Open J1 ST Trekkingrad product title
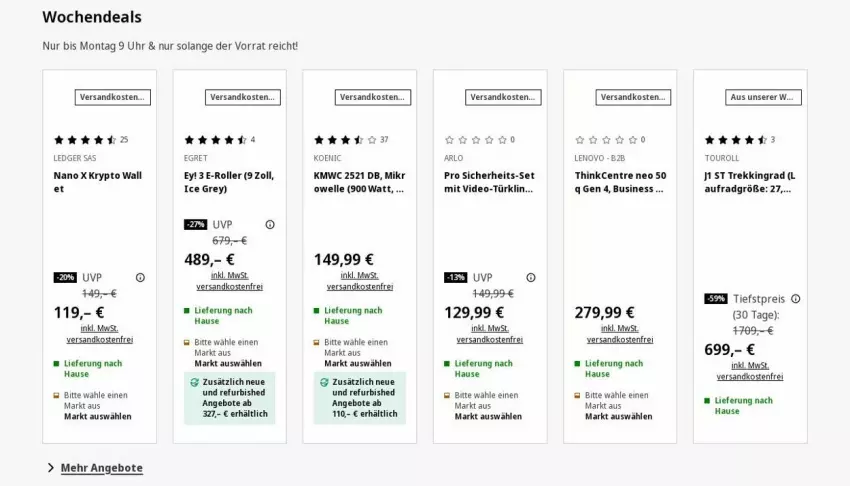Screen dimensions: 850x486 [x=750, y=182]
